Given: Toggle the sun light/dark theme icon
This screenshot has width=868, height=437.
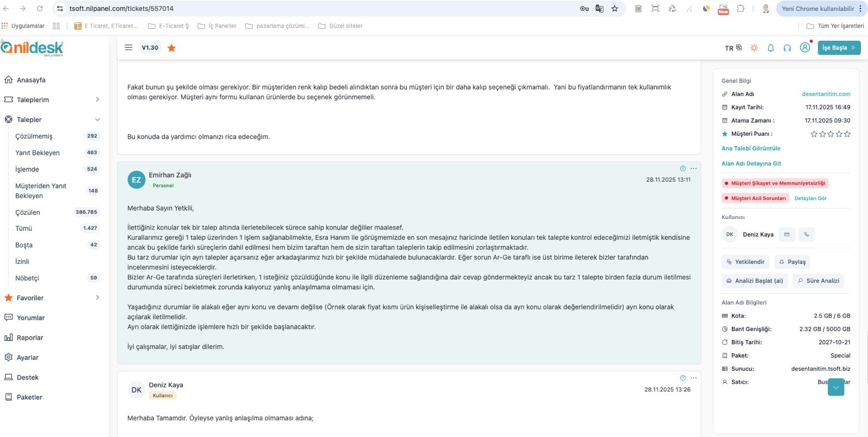Looking at the screenshot, I should (x=754, y=48).
